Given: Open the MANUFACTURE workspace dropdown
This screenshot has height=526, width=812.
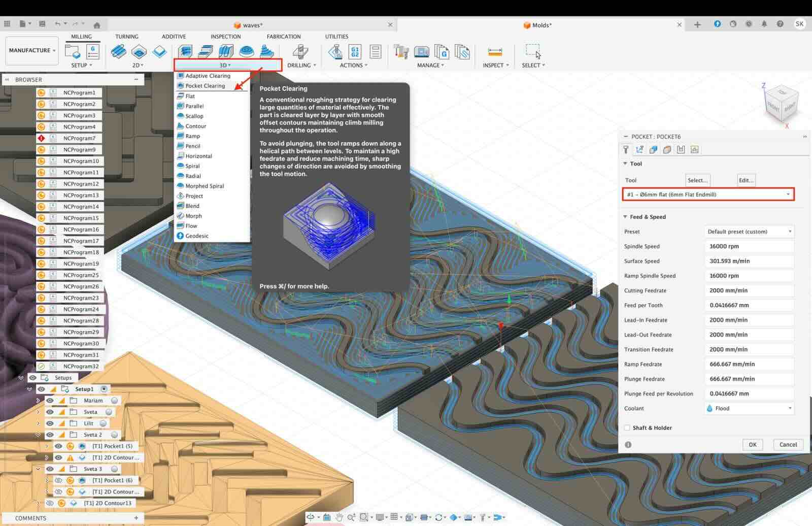Looking at the screenshot, I should 32,50.
